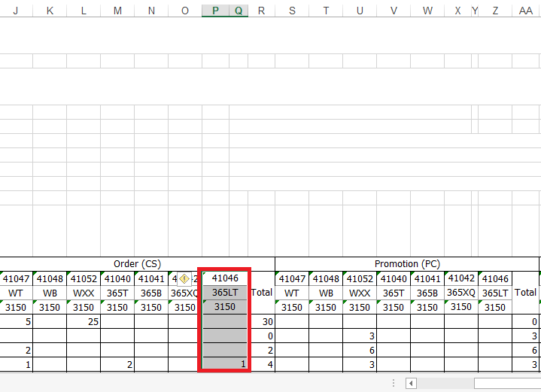Click cell '41052' under Order (CS)
The width and height of the screenshot is (541, 392).
(x=84, y=278)
